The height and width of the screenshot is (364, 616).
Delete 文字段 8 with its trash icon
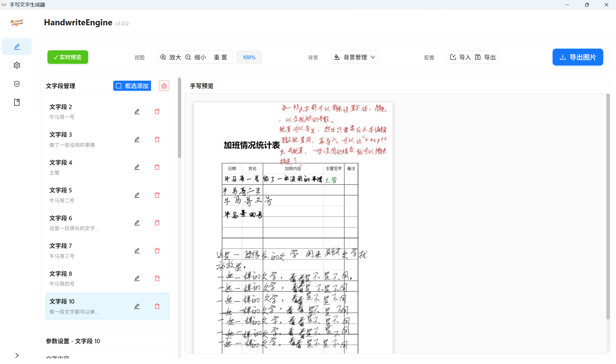pyautogui.click(x=157, y=278)
